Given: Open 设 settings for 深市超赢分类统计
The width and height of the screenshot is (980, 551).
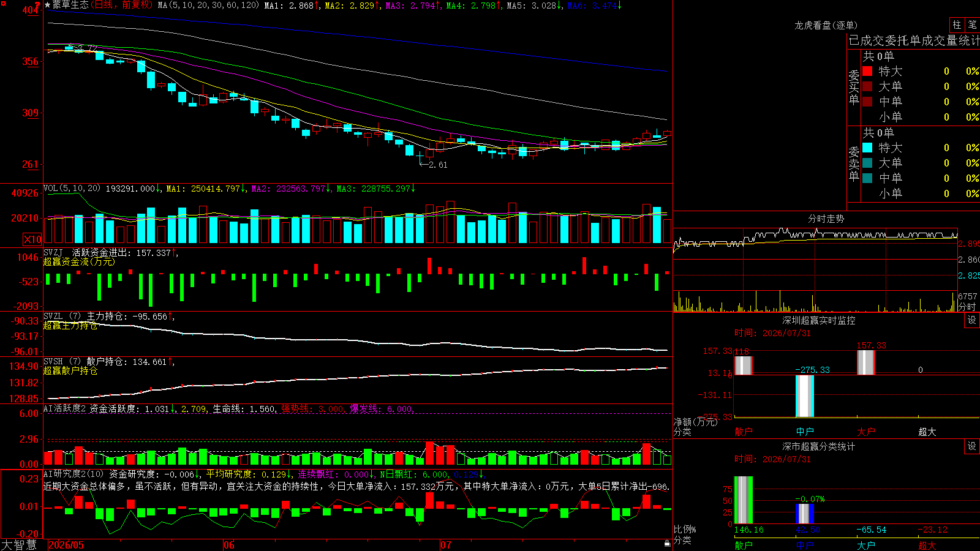Looking at the screenshot, I should [x=972, y=446].
